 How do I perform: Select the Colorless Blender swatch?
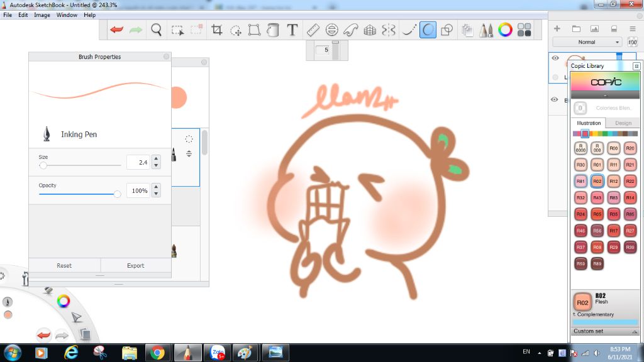(x=580, y=108)
